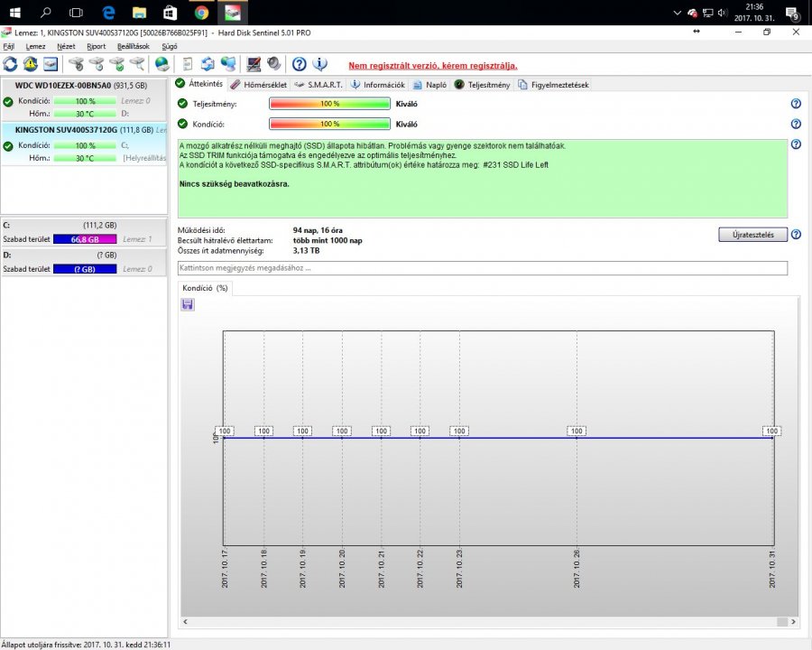The width and height of the screenshot is (812, 650).
Task: Click the 'Nincs szükség beavatkozásra.' text
Action: coord(234,184)
